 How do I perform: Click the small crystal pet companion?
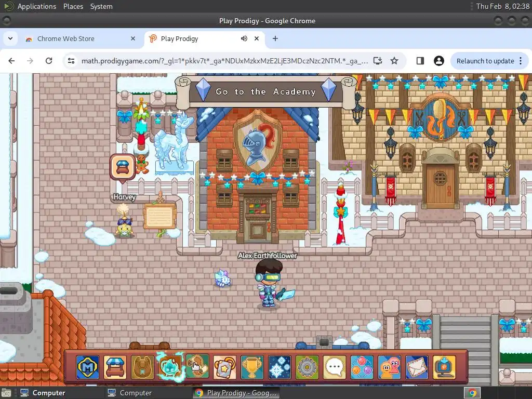pos(222,278)
